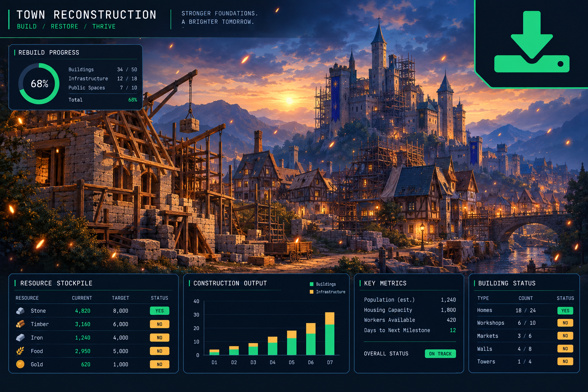
Task: Click the Stone target value 8,000
Action: tap(121, 311)
